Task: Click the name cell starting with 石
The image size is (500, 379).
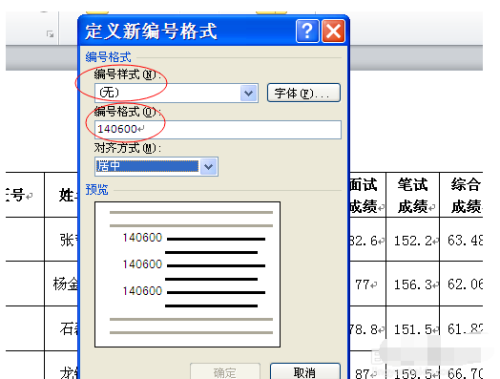Action: click(61, 329)
